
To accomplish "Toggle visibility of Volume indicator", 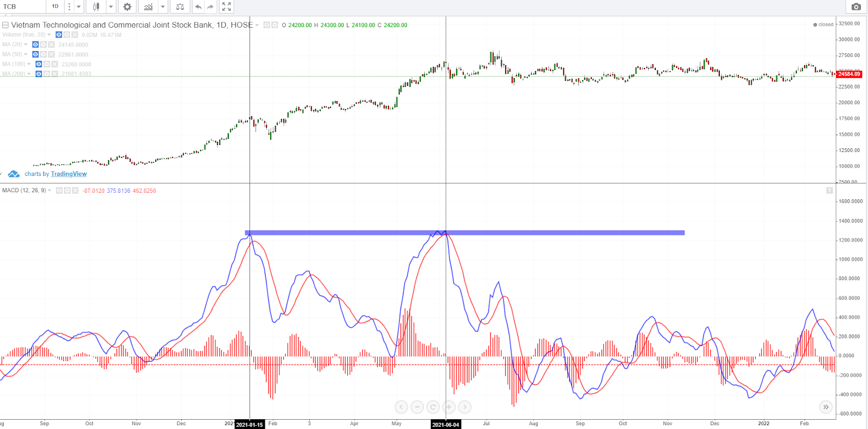I will pos(59,35).
